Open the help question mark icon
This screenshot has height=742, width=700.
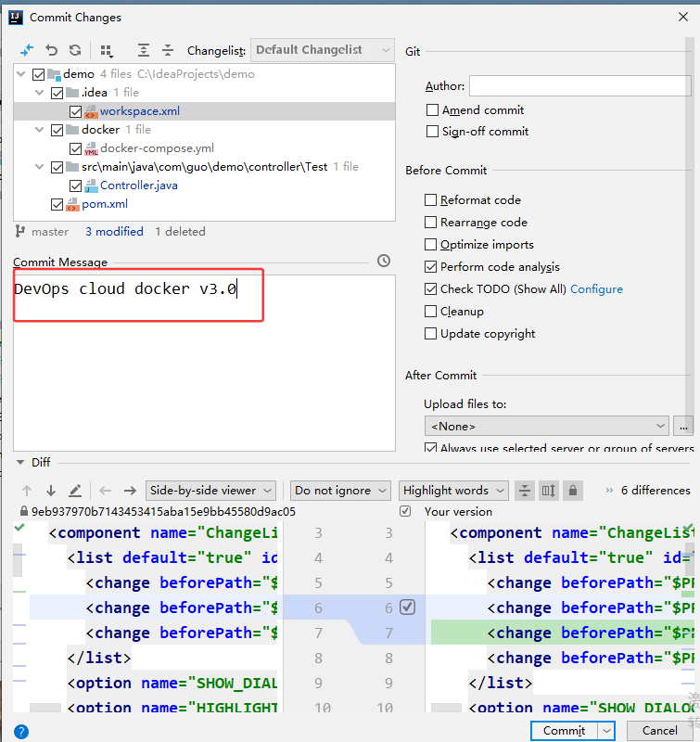[21, 732]
